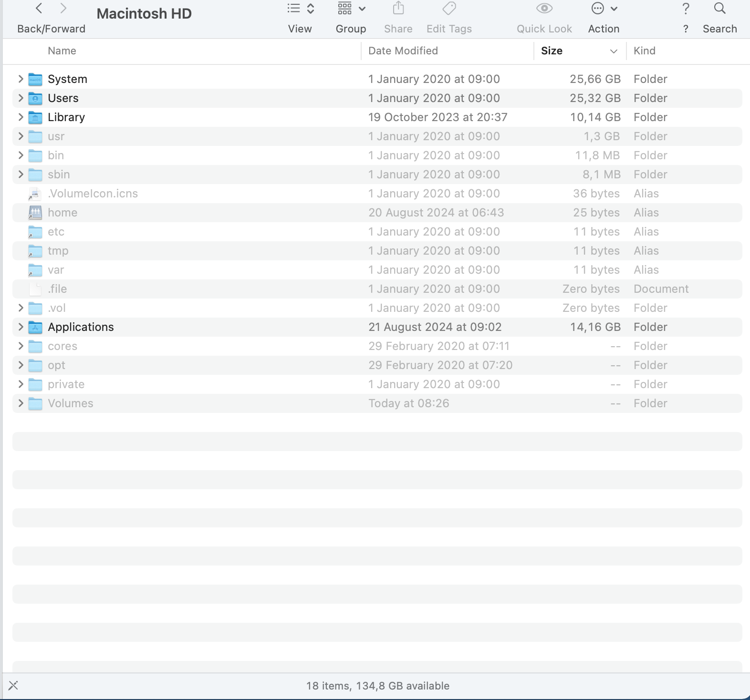Click the bin folder icon
This screenshot has height=700, width=750.
click(x=35, y=155)
